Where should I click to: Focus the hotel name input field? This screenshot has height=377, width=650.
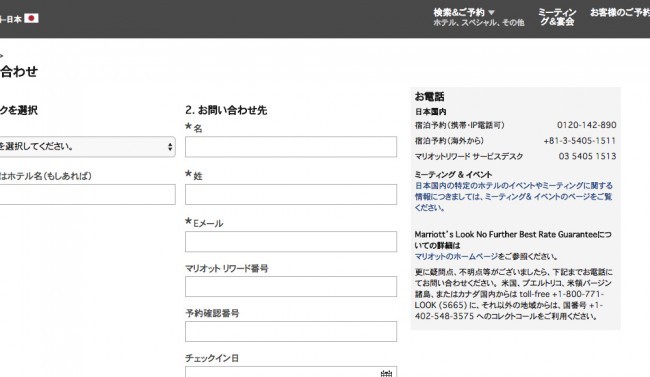tap(87, 195)
